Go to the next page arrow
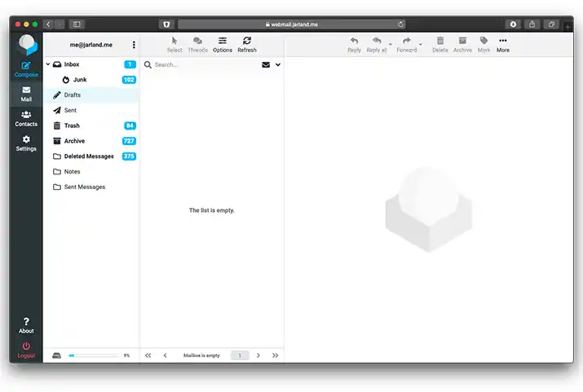Image resolution: width=583 pixels, height=392 pixels. click(x=258, y=355)
